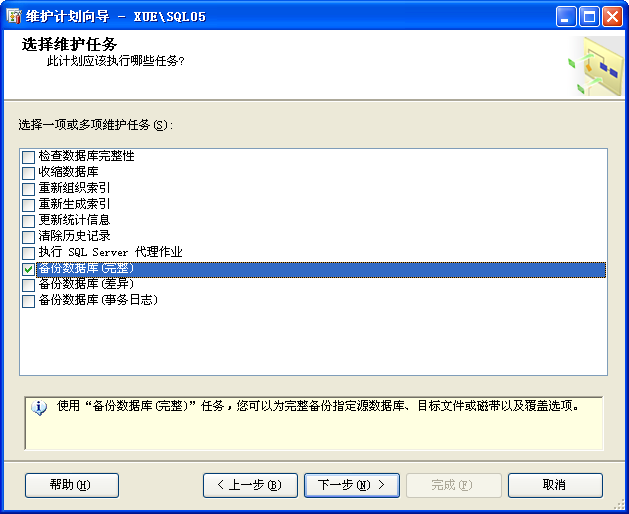This screenshot has height=514, width=629.
Task: Click the 此计划应该执行哪些任务? subtitle
Action: click(x=116, y=61)
